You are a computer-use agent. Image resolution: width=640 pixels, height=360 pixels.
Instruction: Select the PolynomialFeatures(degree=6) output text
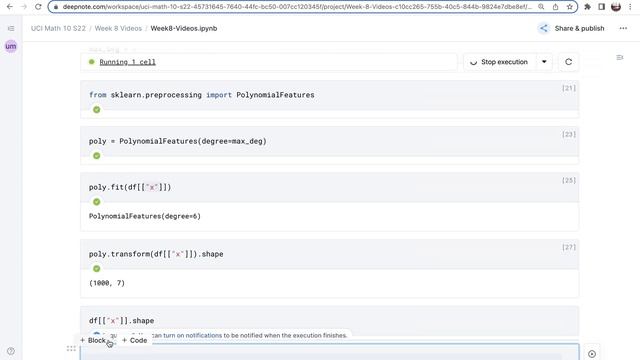(145, 216)
